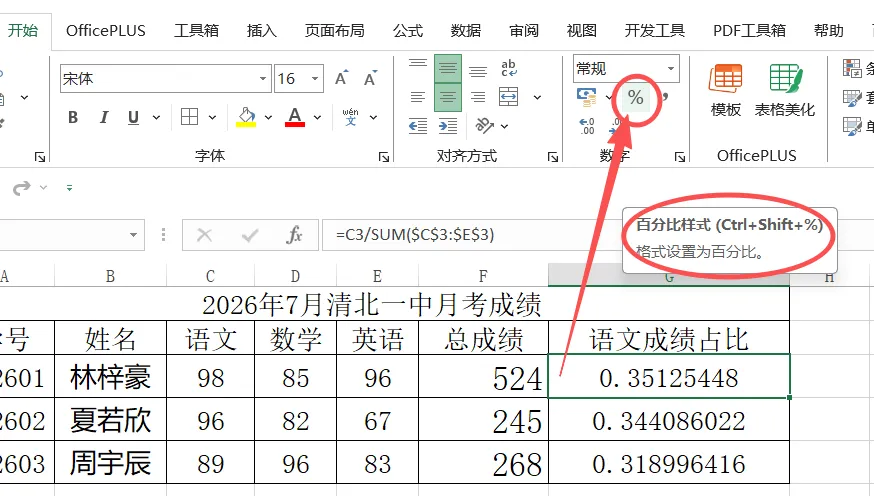Increase indent icon
The width and height of the screenshot is (874, 496).
click(448, 126)
